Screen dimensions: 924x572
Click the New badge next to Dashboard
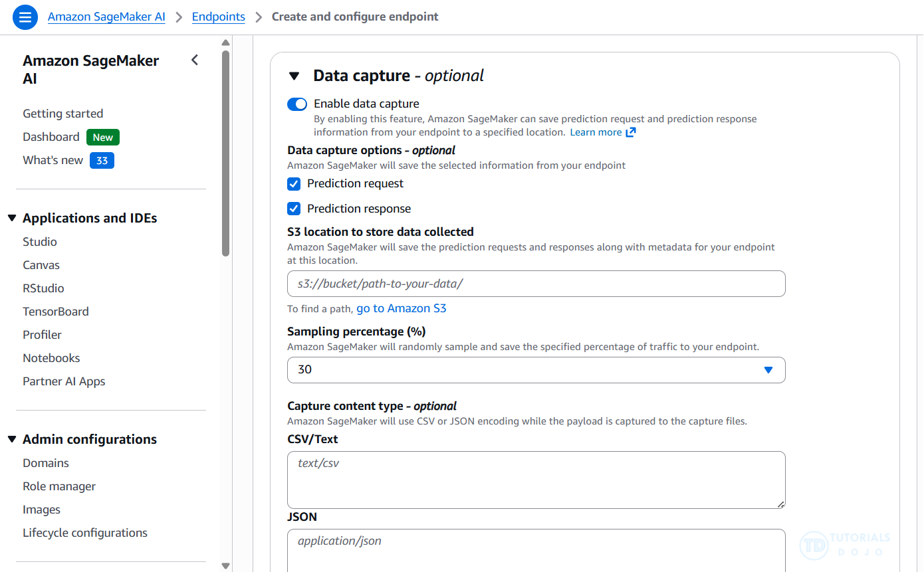pyautogui.click(x=102, y=138)
